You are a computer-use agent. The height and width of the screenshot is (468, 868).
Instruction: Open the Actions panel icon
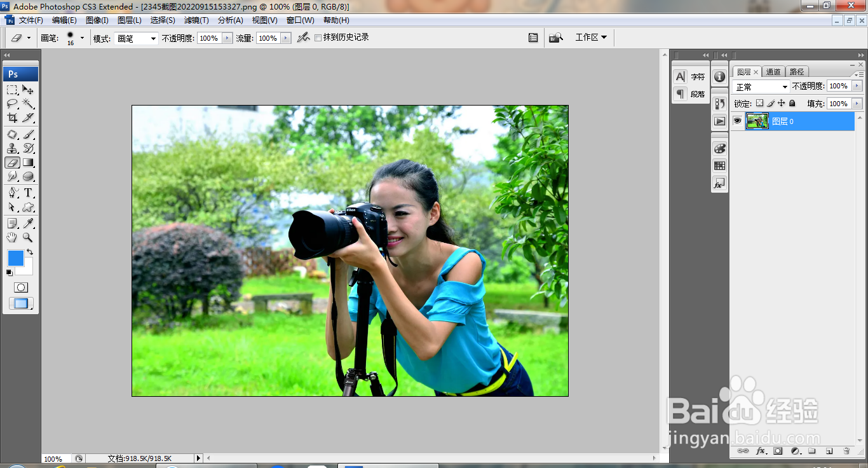(719, 121)
